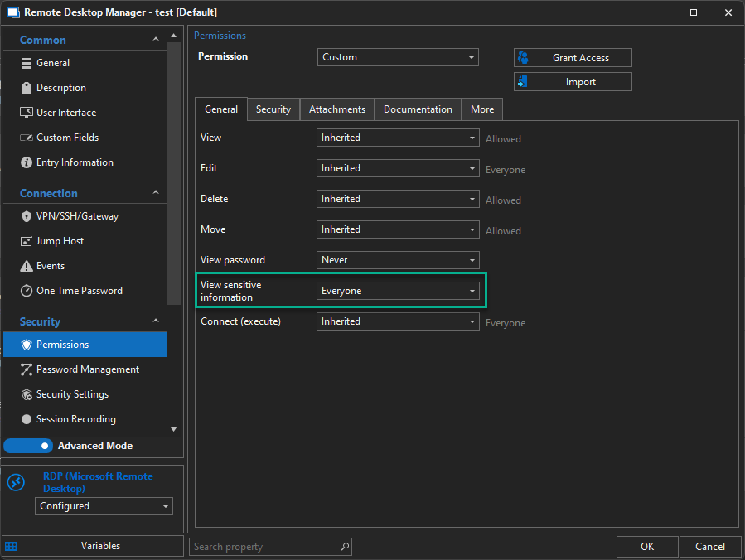Open the Permission Custom dropdown

[398, 57]
